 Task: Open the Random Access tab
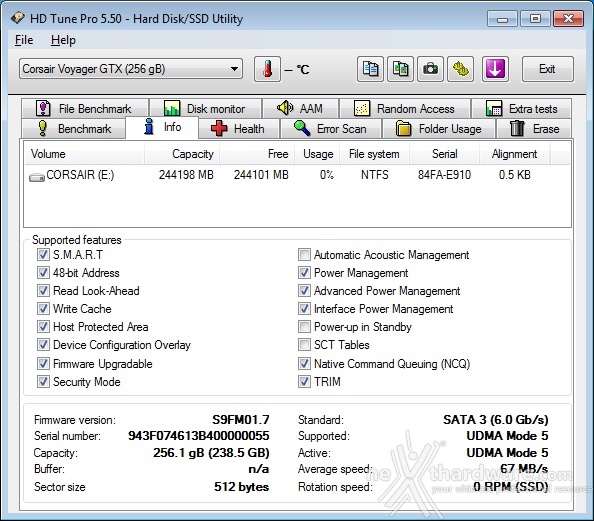405,109
